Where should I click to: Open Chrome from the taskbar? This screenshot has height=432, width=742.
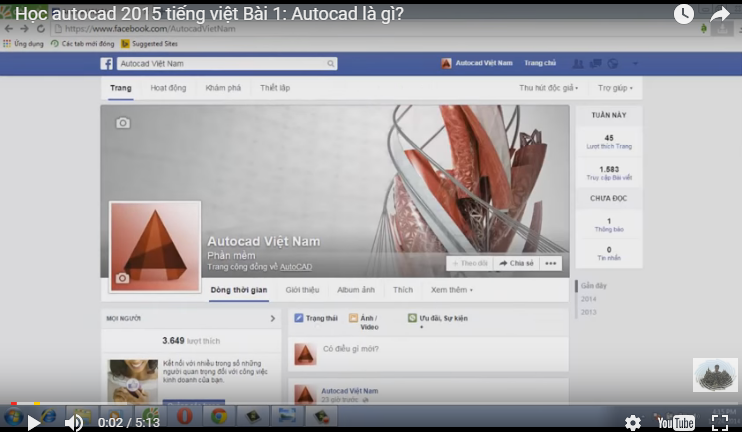pyautogui.click(x=219, y=416)
